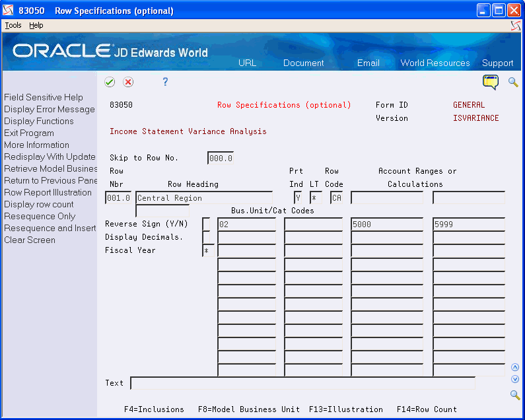Click the magnifier icon beside the Text field
Screen dimensions: 525x420
pyautogui.click(x=515, y=395)
